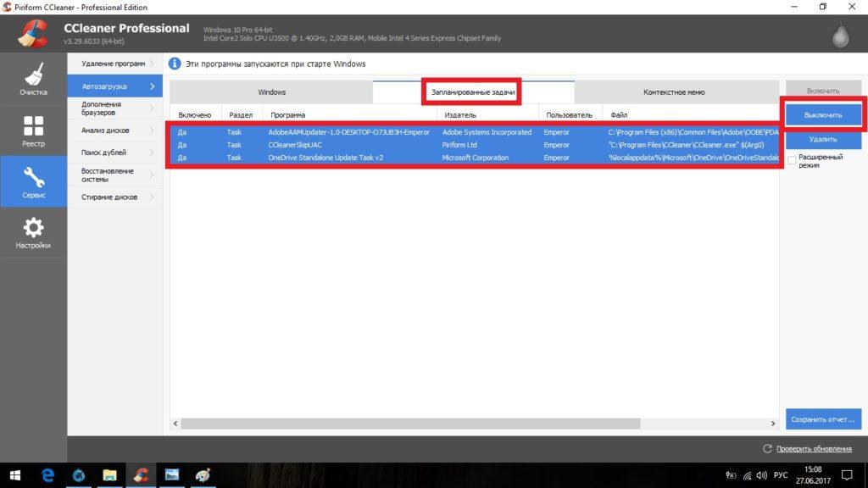Launch Edge browser from taskbar
Screen dimensions: 868x488
point(47,475)
